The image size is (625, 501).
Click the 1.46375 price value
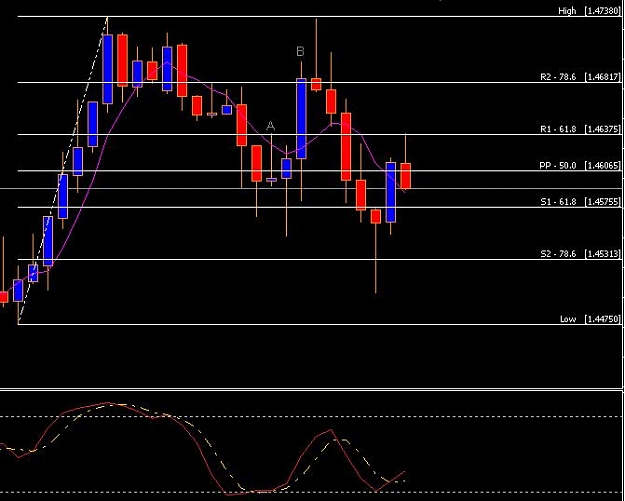coord(602,129)
